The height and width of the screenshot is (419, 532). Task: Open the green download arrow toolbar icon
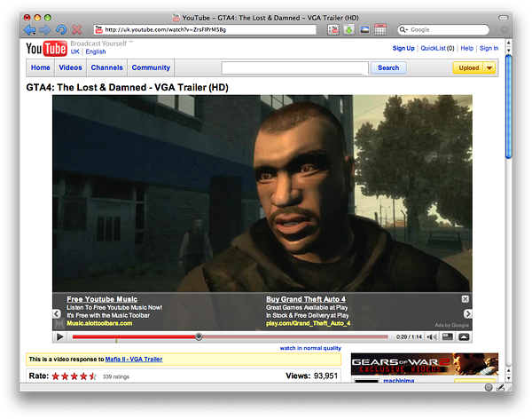coord(348,30)
